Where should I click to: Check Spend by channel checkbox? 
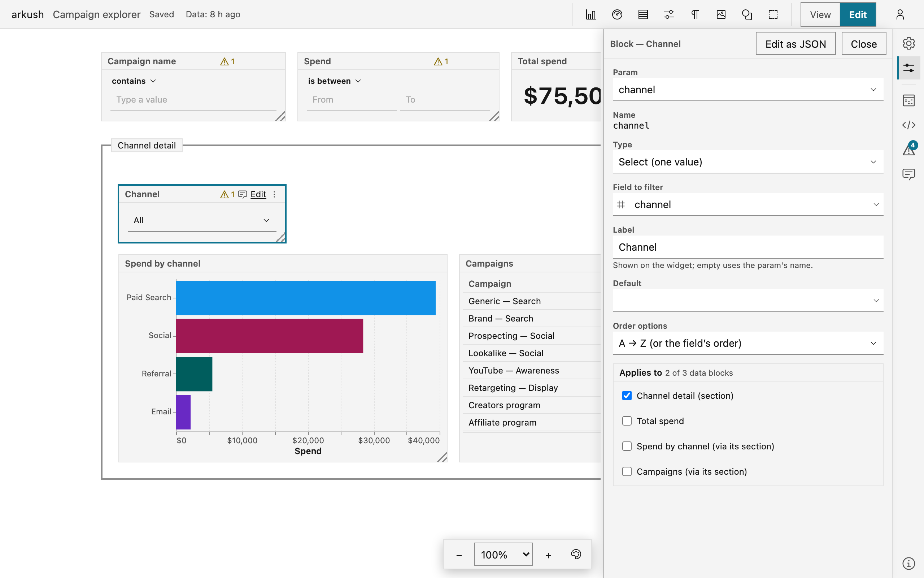coord(627,446)
